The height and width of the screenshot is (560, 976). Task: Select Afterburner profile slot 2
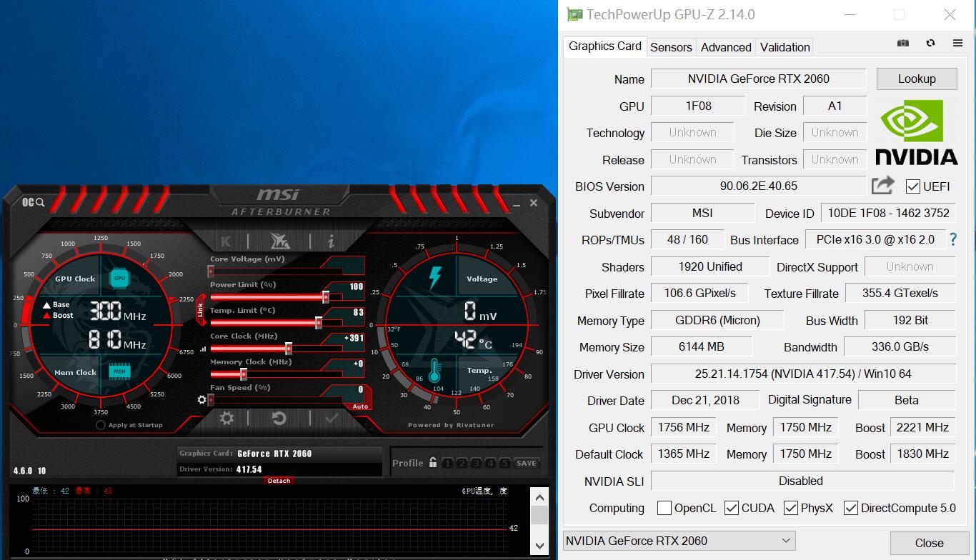tap(462, 463)
